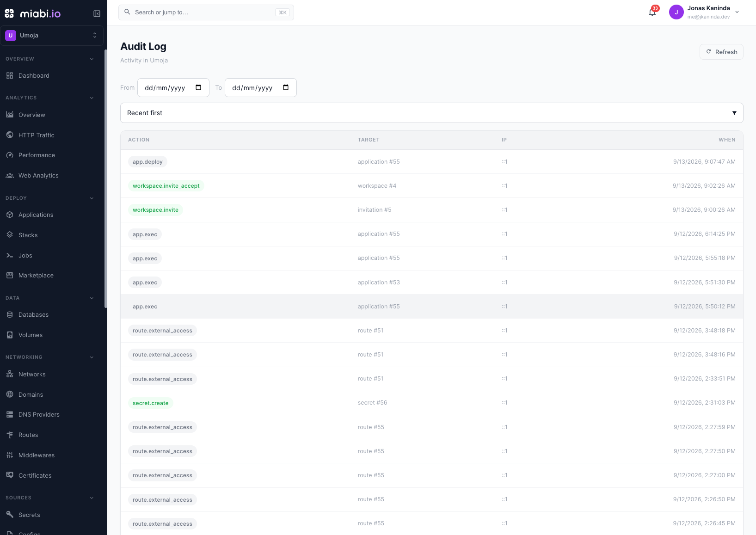Viewport: 756px width, 535px height.
Task: Click the Certificates badge icon
Action: (10, 475)
